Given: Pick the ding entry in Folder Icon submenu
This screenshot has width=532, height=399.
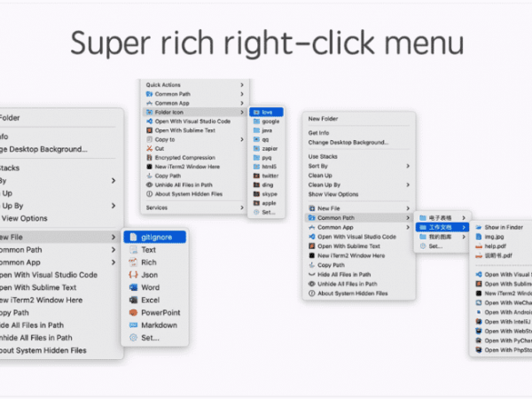Looking at the screenshot, I should click(267, 185).
